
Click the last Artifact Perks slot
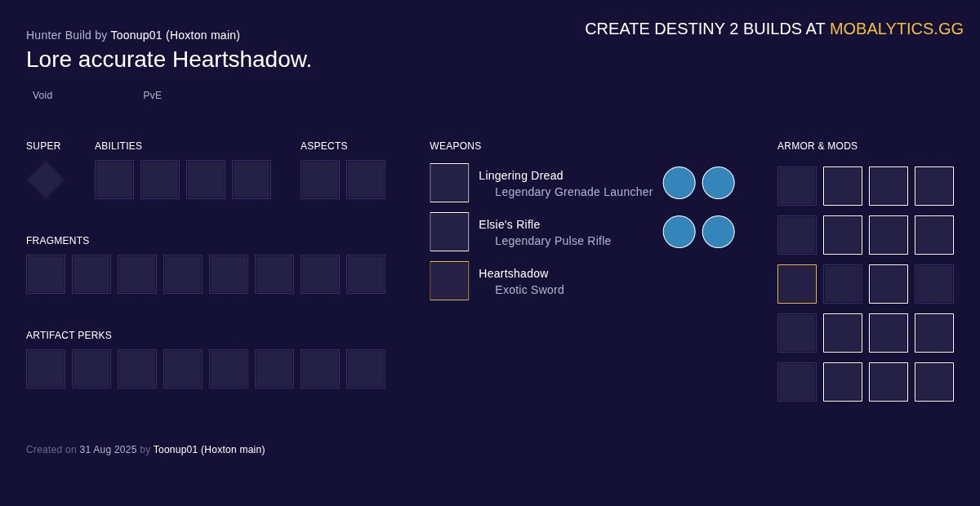point(366,369)
